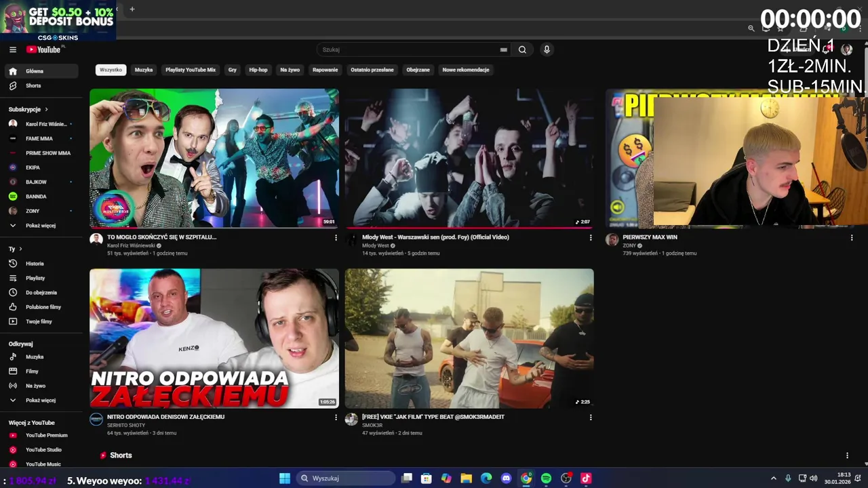Open File Explorer from the taskbar
The height and width of the screenshot is (488, 868).
tap(466, 479)
